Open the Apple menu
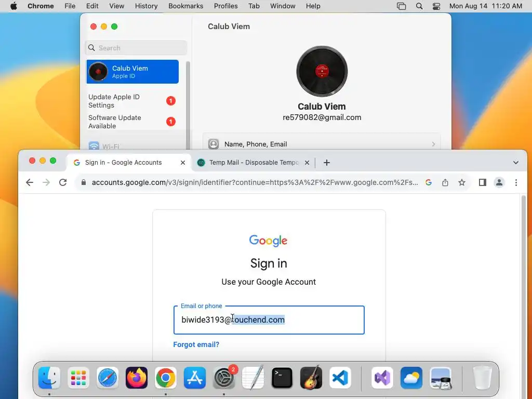This screenshot has width=532, height=399. [x=14, y=6]
